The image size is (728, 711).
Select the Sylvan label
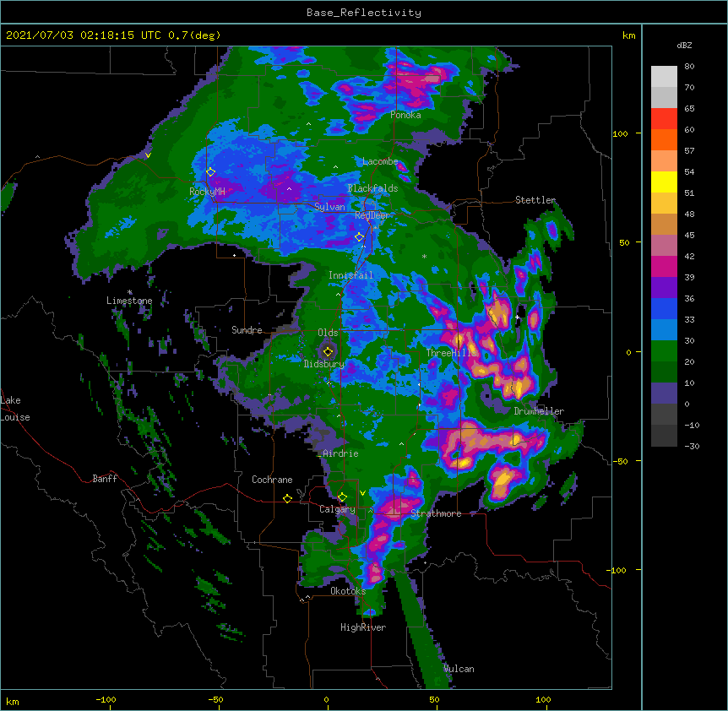click(329, 207)
